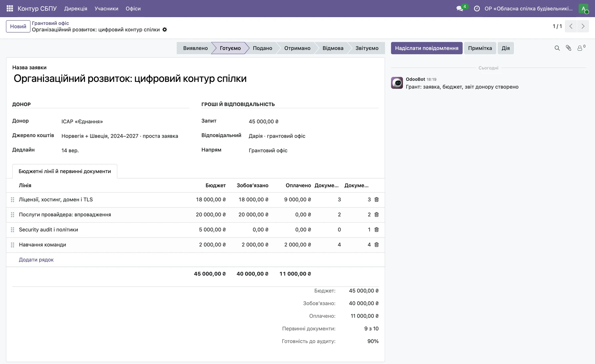The width and height of the screenshot is (595, 364).
Task: Click paid cell 9 000,00 ₴
Action: tap(297, 200)
